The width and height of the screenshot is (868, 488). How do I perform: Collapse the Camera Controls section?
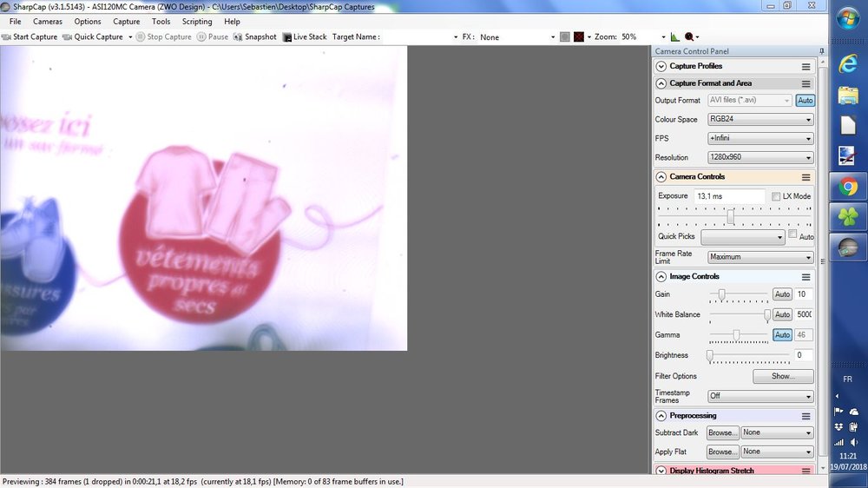click(x=661, y=177)
